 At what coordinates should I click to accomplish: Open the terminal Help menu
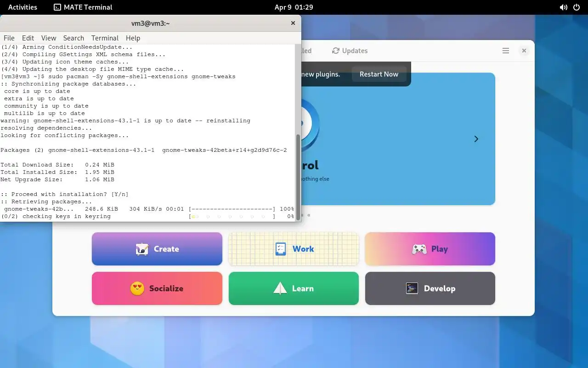point(133,38)
